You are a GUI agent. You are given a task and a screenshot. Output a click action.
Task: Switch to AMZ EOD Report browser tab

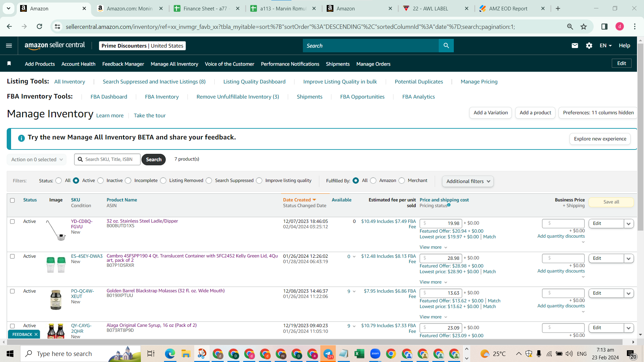click(x=512, y=9)
